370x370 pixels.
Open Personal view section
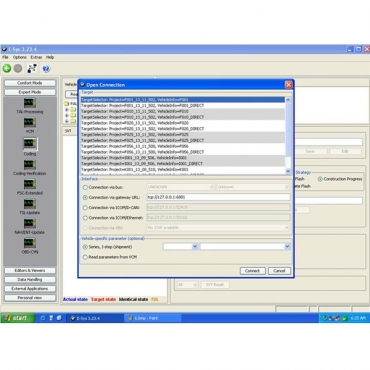(x=30, y=298)
